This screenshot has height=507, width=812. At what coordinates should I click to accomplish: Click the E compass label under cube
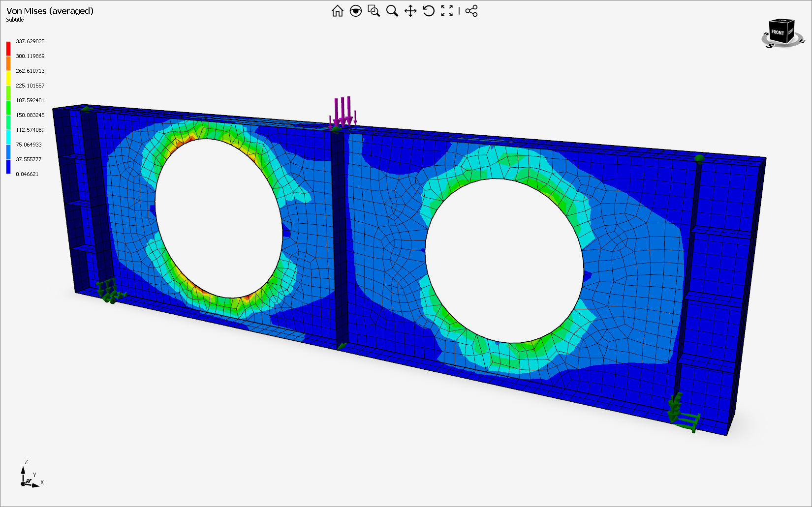click(x=802, y=41)
